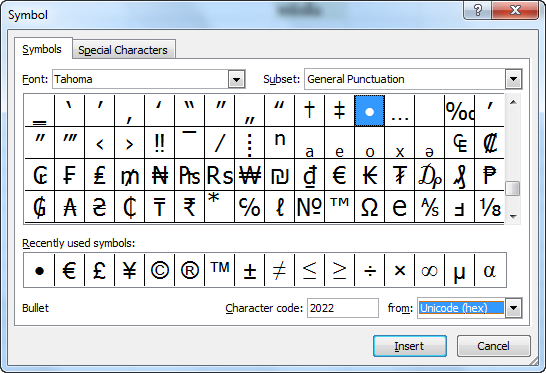The image size is (546, 373).
Task: Pick the hryvnia currency symbol
Action: 100,207
